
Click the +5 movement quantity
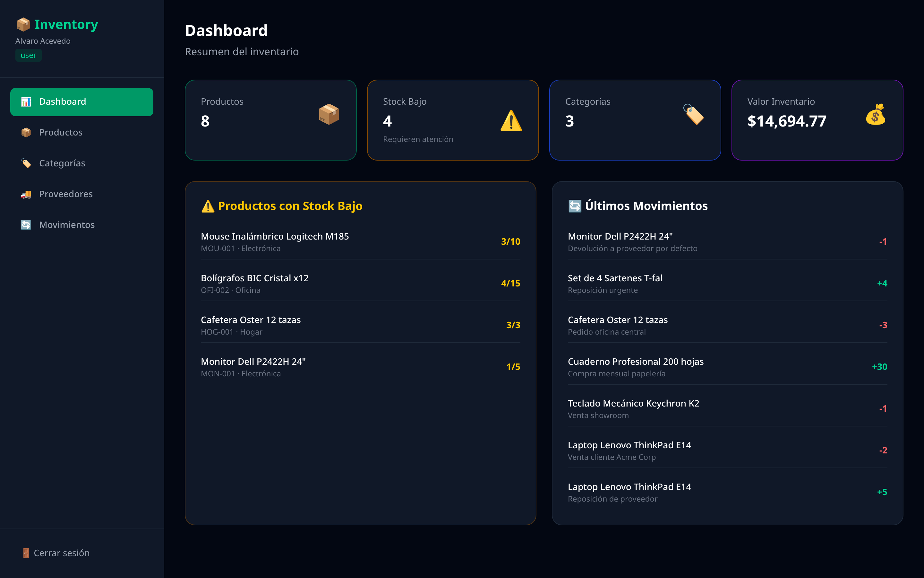coord(882,492)
